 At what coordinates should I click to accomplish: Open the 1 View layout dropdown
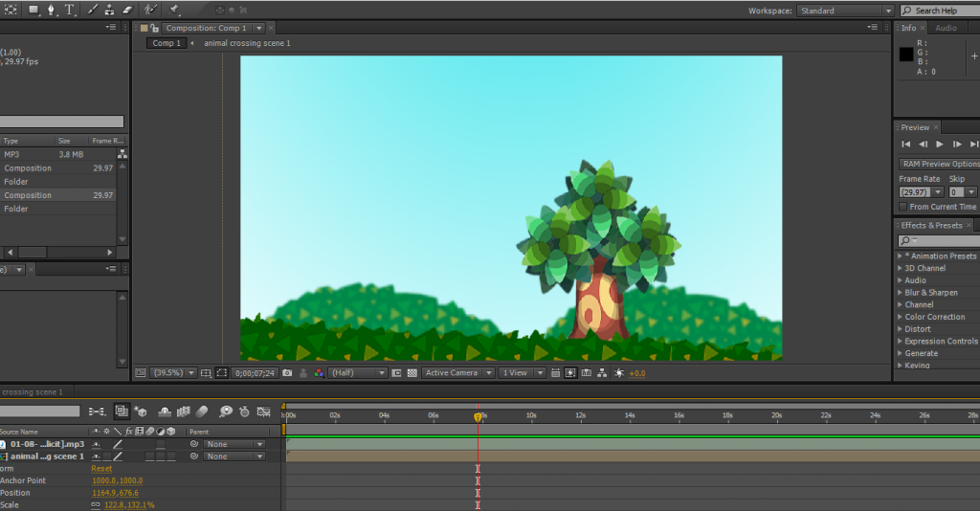pos(522,373)
